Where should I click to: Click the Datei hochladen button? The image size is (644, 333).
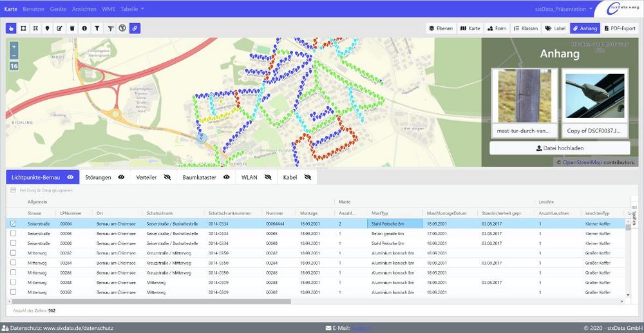[559, 148]
